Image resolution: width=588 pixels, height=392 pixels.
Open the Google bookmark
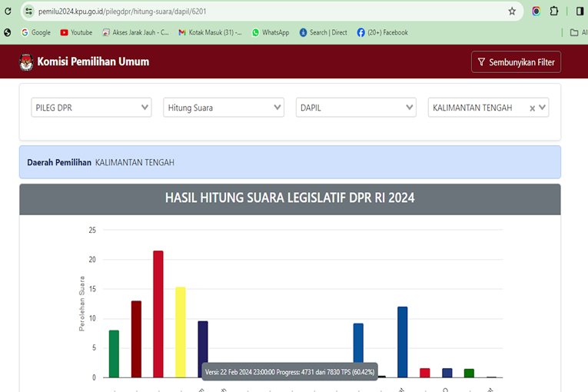[x=35, y=32]
